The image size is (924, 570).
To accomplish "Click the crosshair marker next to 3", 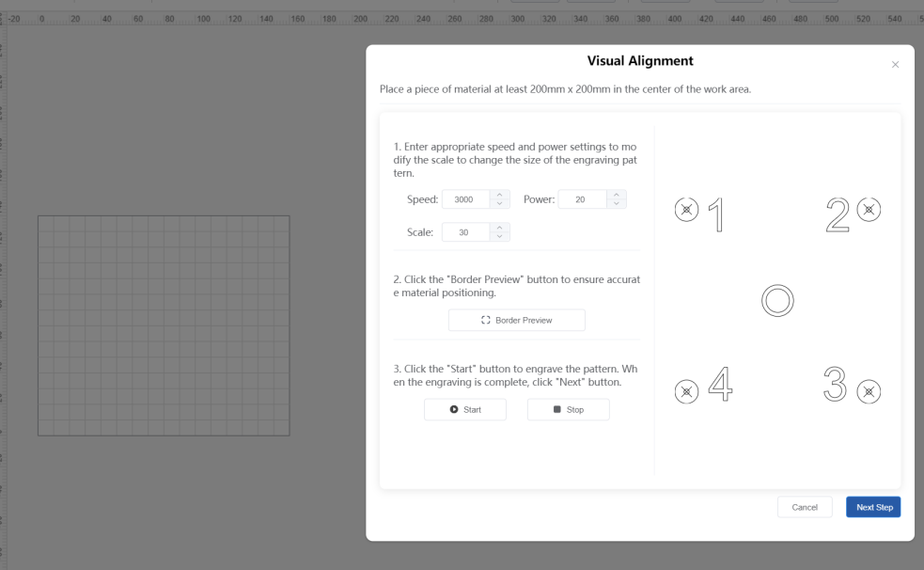I will coord(869,391).
